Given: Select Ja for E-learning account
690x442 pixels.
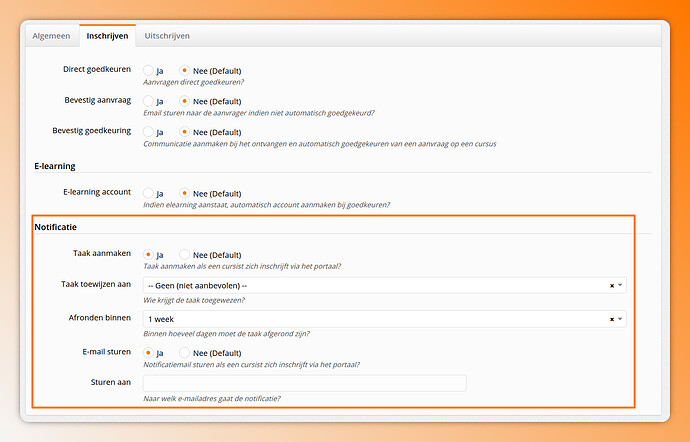Looking at the screenshot, I should [148, 193].
